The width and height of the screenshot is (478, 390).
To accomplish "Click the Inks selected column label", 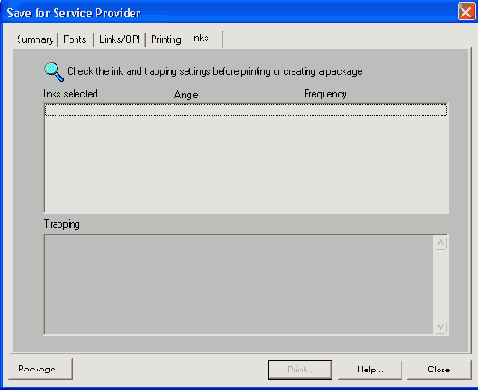I will (70, 94).
